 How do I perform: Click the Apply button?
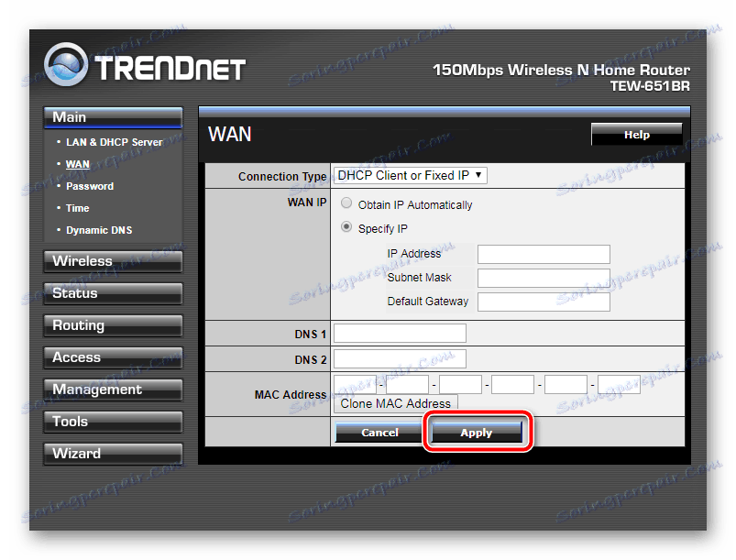477,433
